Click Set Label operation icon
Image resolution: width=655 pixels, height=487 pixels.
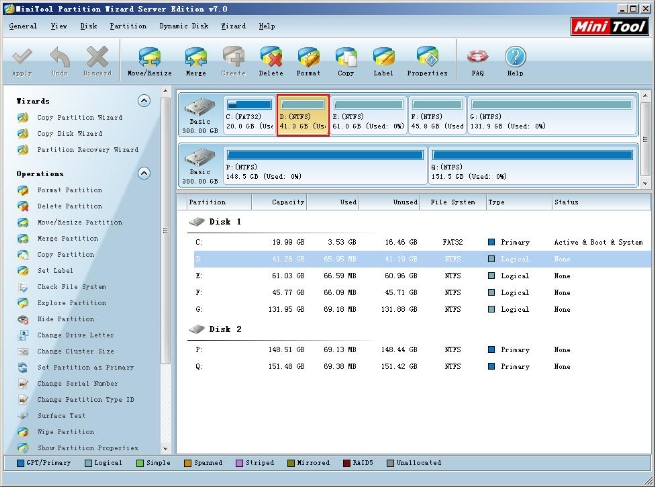[23, 271]
